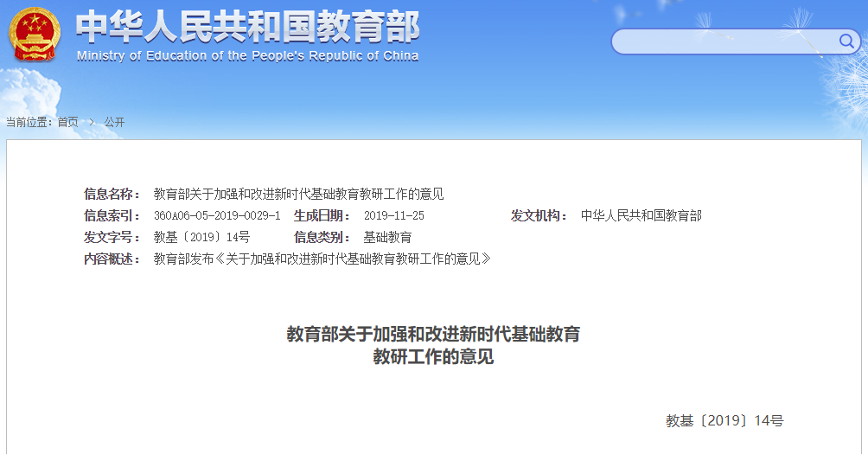Click the 中华人民共和国教育部 site title

click(x=248, y=27)
